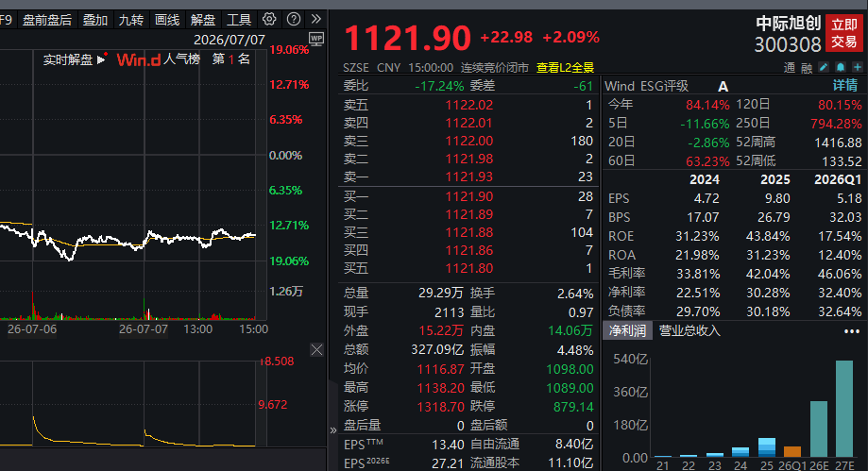Open the chart settings gear icon
Viewport: 868px width, 471px height.
click(x=269, y=20)
